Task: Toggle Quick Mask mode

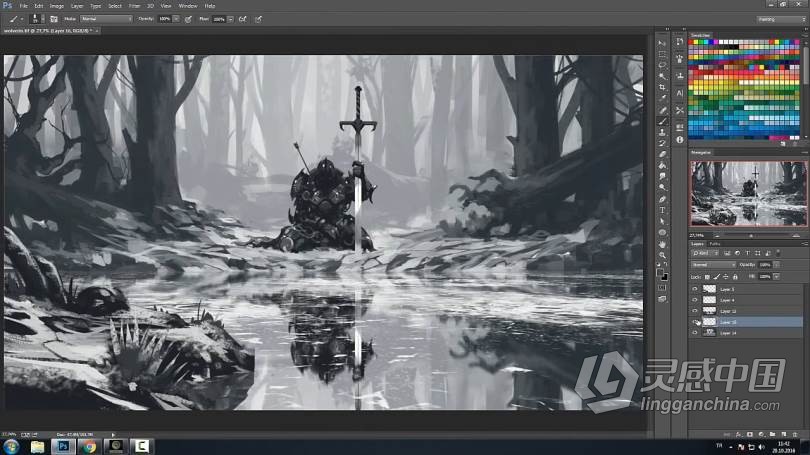Action: pos(662,288)
